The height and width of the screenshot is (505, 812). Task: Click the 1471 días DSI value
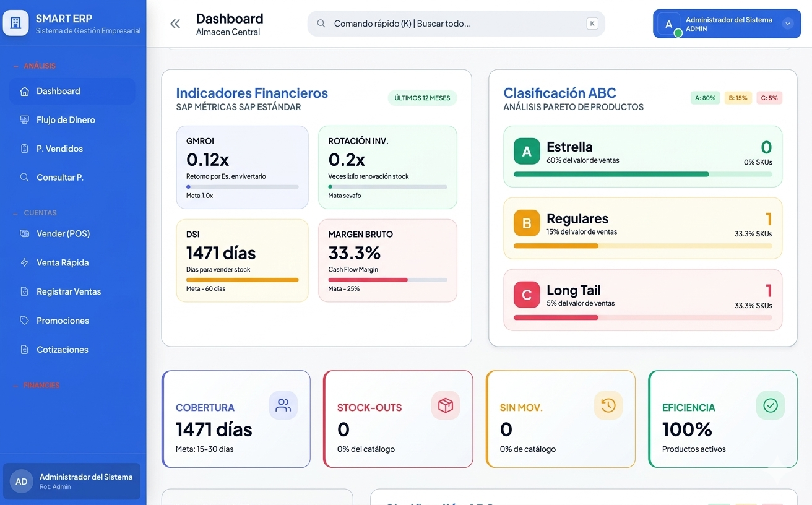point(221,253)
